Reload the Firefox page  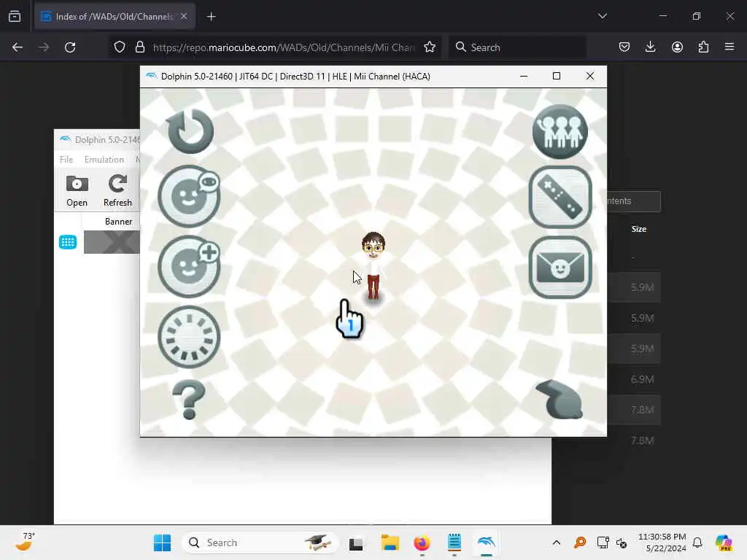(70, 47)
